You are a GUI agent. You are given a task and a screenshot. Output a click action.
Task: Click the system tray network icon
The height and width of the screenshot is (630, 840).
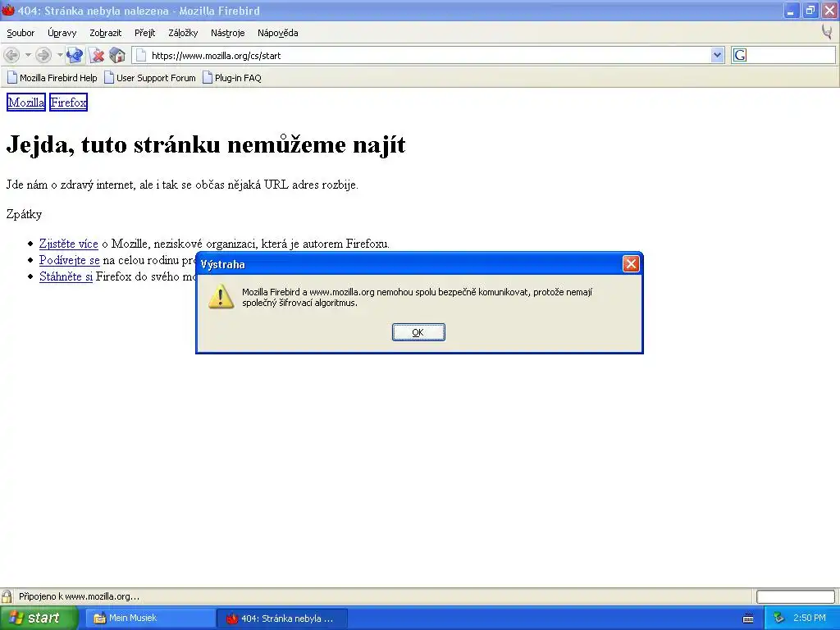pyautogui.click(x=778, y=618)
